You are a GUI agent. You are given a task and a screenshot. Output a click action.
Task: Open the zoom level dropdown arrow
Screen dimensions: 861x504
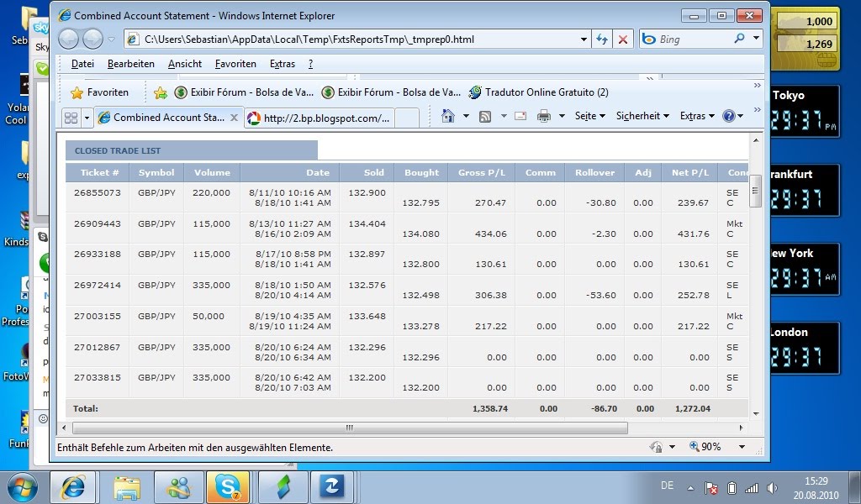[742, 446]
